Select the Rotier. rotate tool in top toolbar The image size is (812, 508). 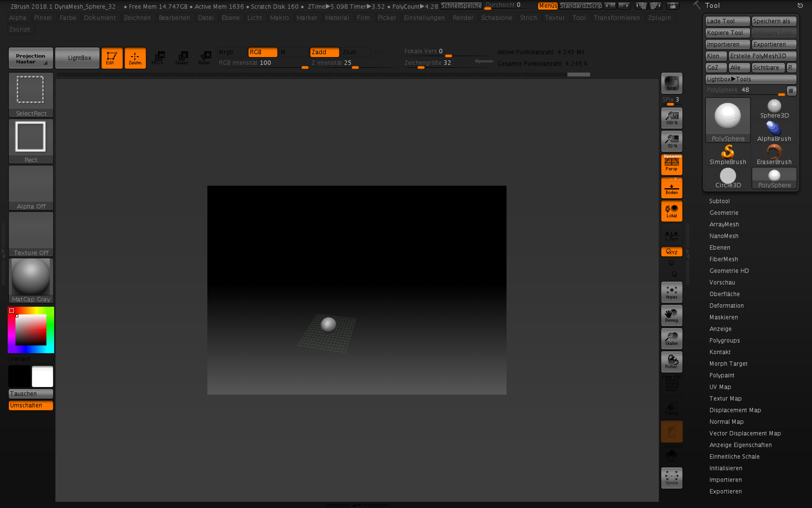(204, 58)
